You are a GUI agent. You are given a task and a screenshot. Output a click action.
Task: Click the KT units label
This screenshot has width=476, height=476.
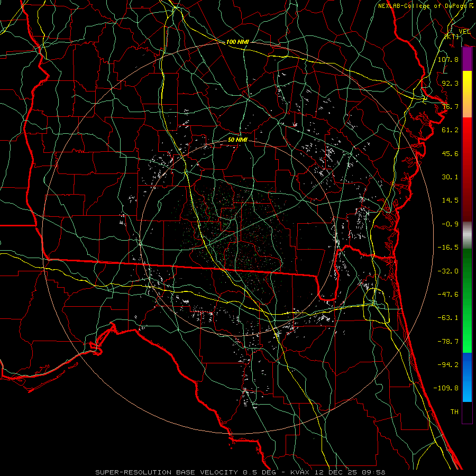pos(452,36)
